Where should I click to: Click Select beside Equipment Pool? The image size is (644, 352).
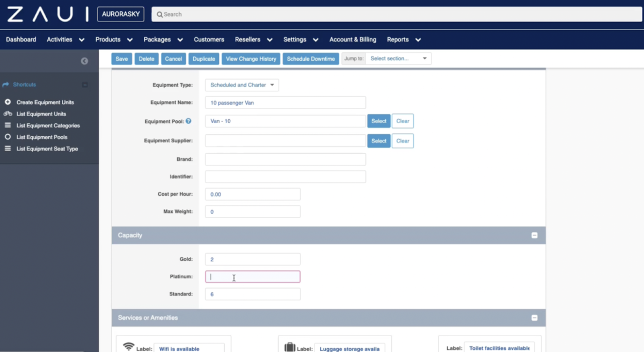pyautogui.click(x=379, y=121)
